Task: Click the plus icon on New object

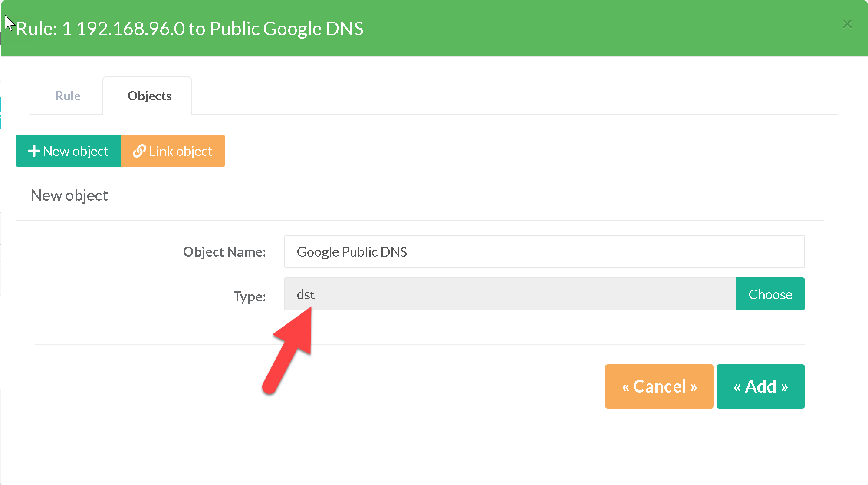Action: pos(34,151)
